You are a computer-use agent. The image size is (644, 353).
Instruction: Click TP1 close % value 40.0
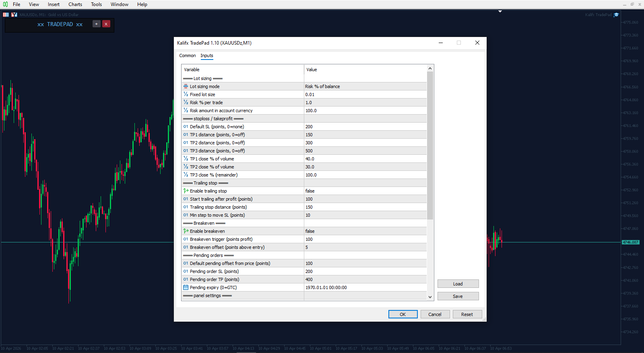point(365,159)
